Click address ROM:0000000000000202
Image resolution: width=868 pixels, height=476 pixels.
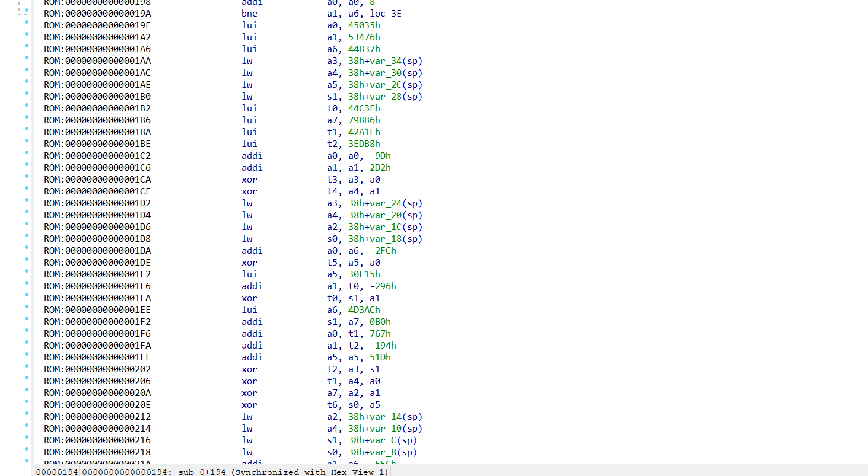(x=97, y=369)
